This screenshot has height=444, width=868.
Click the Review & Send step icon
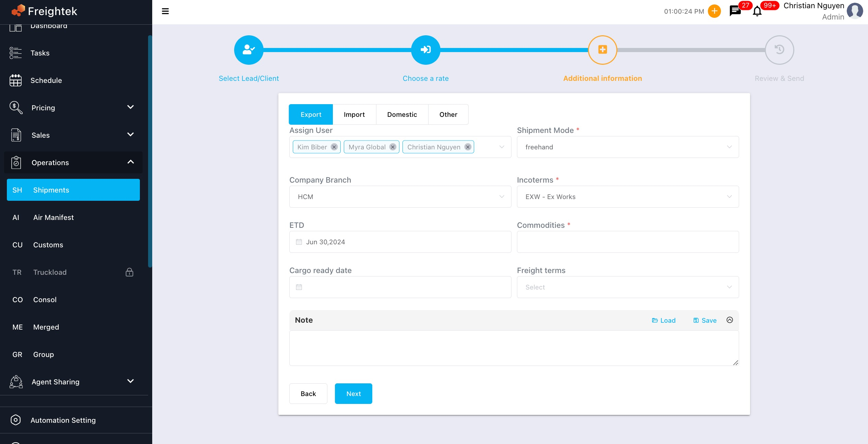[x=779, y=50]
